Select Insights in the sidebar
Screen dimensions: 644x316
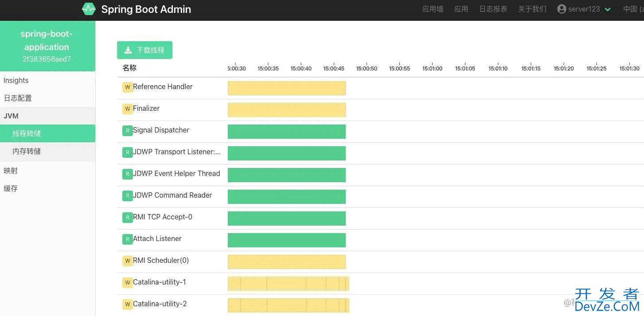point(47,80)
